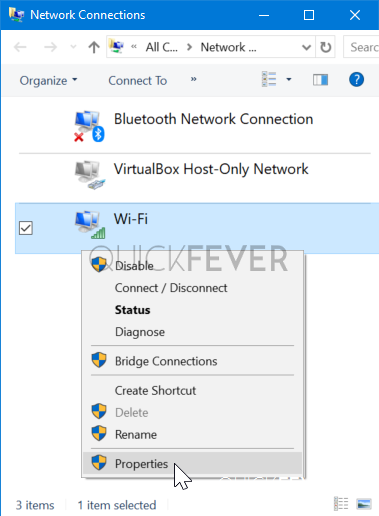
Task: Switch to details view in the status bar
Action: pos(341,504)
